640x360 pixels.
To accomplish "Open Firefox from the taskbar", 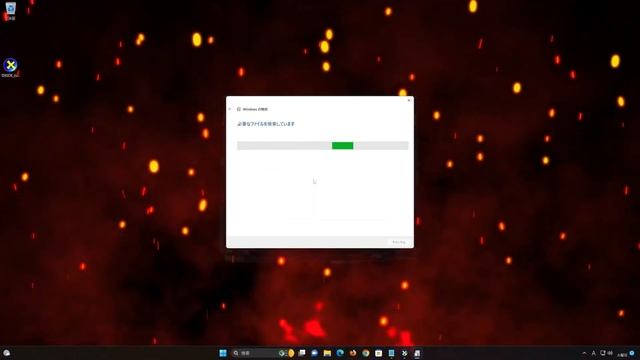I will click(353, 353).
